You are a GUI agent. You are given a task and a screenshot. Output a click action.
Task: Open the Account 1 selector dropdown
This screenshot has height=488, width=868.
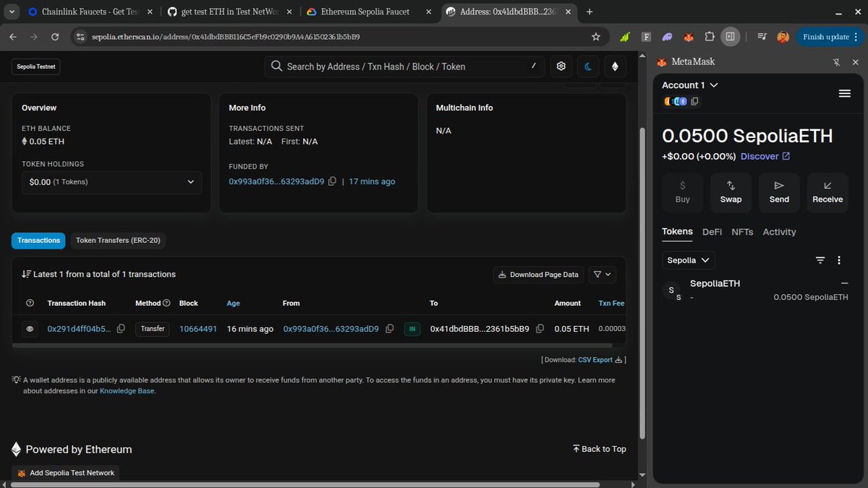690,85
